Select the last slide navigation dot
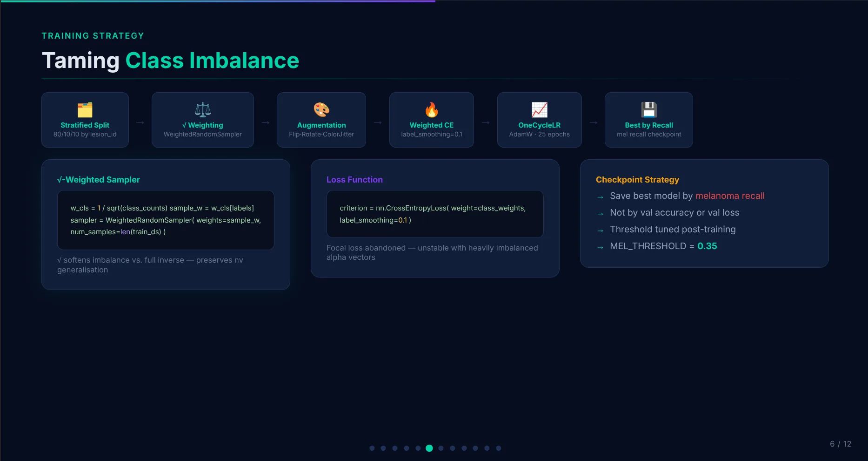 [x=499, y=448]
